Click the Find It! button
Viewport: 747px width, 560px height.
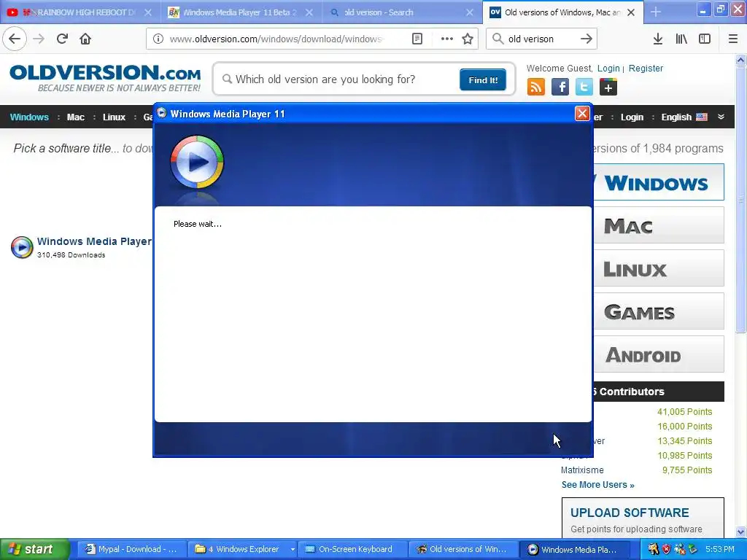click(x=483, y=79)
